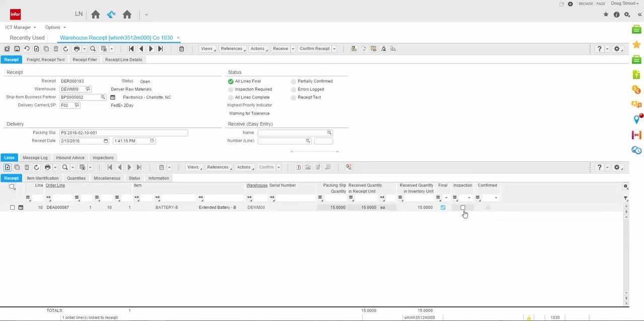Screen dimensions: 644x321
Task: Click into the Packing Slip field
Action: pyautogui.click(x=124, y=133)
